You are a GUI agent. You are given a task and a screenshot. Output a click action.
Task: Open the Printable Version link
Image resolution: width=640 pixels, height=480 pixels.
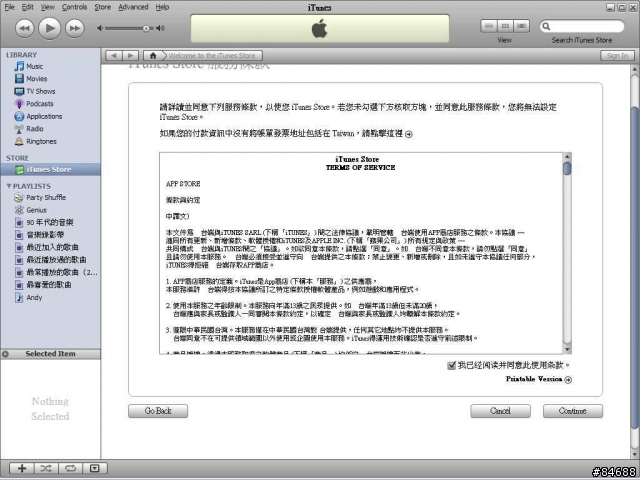(x=538, y=379)
